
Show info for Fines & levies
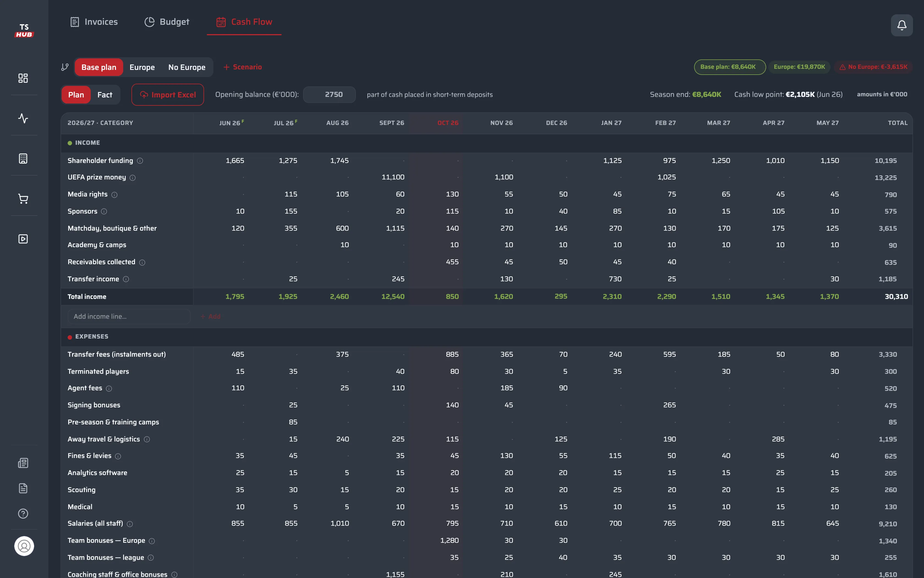[118, 456]
